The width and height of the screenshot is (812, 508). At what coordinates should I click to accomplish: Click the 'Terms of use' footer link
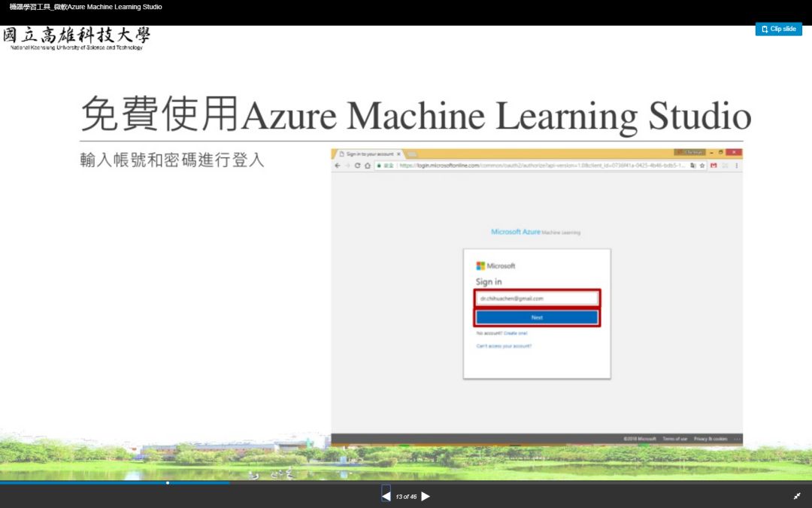(674, 439)
